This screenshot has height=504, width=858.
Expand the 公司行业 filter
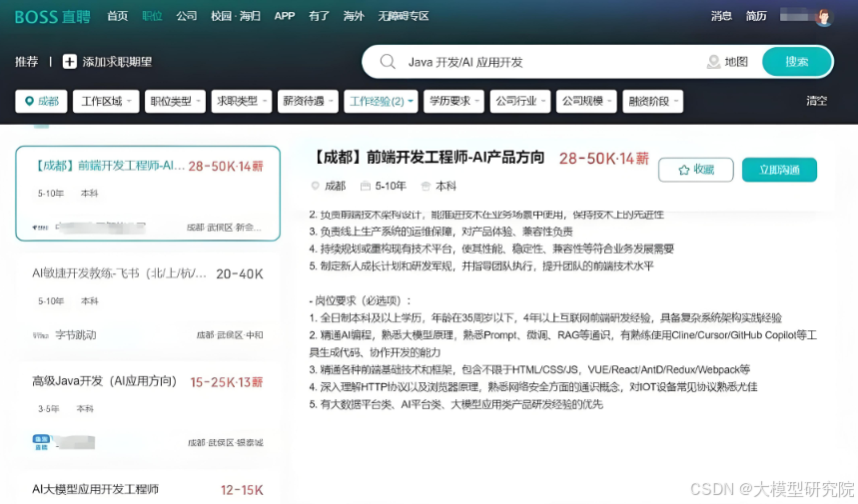click(x=519, y=101)
